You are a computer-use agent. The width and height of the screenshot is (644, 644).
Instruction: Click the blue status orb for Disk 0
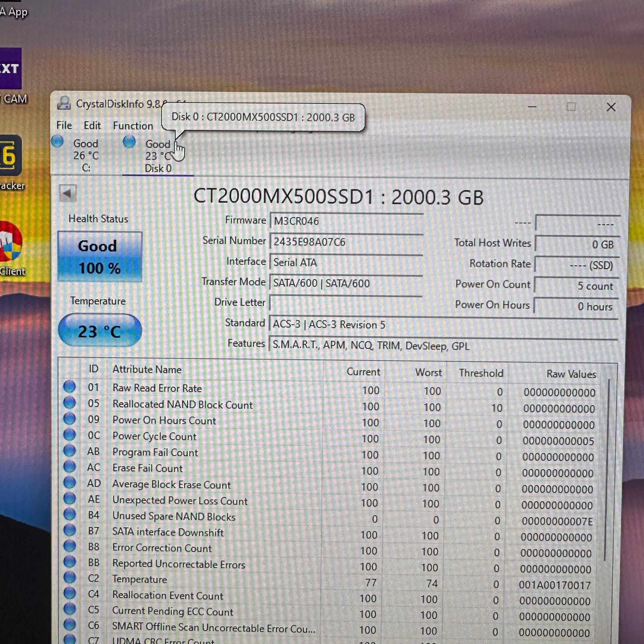[x=129, y=142]
